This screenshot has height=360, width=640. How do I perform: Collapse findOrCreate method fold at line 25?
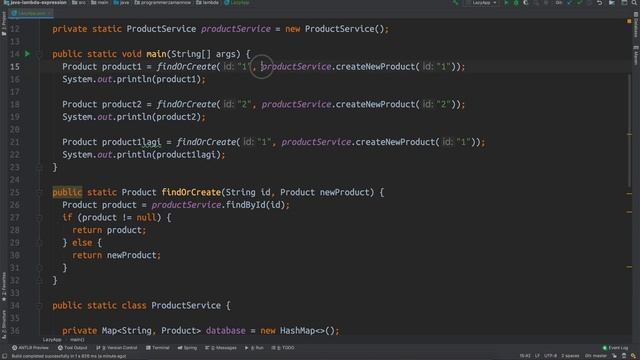tap(39, 192)
